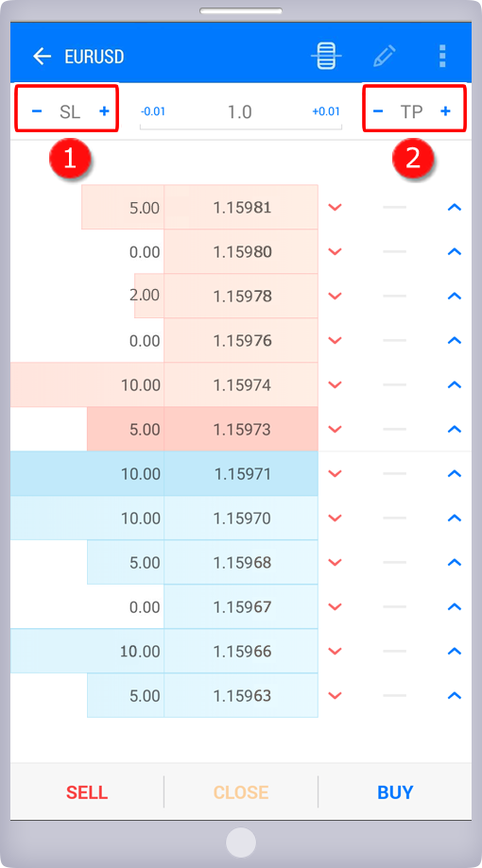Image resolution: width=482 pixels, height=868 pixels.
Task: Edit the 1.0 volume field
Action: (240, 111)
